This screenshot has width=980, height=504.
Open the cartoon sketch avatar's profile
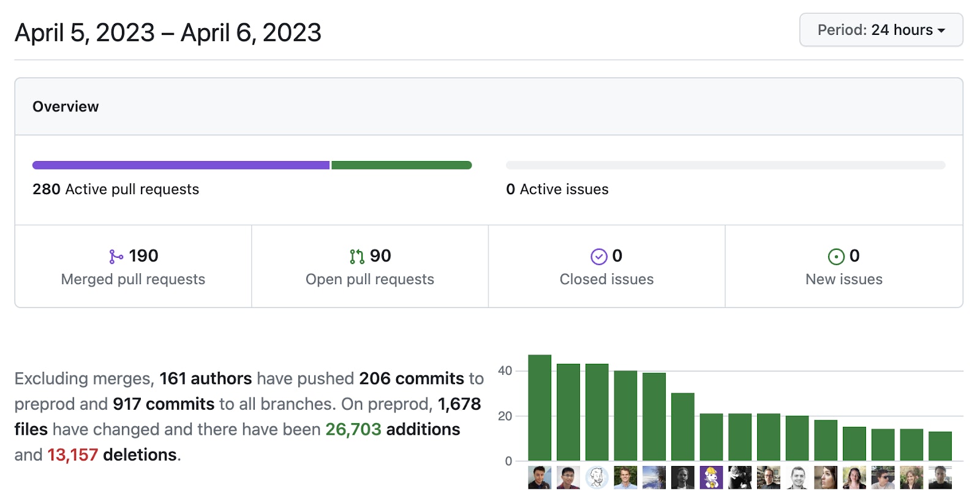pyautogui.click(x=597, y=478)
